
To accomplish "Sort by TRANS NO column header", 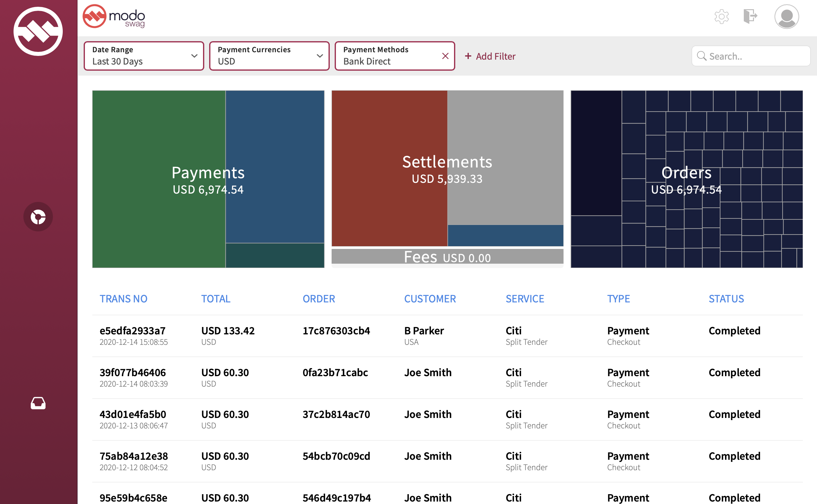I will pyautogui.click(x=123, y=299).
